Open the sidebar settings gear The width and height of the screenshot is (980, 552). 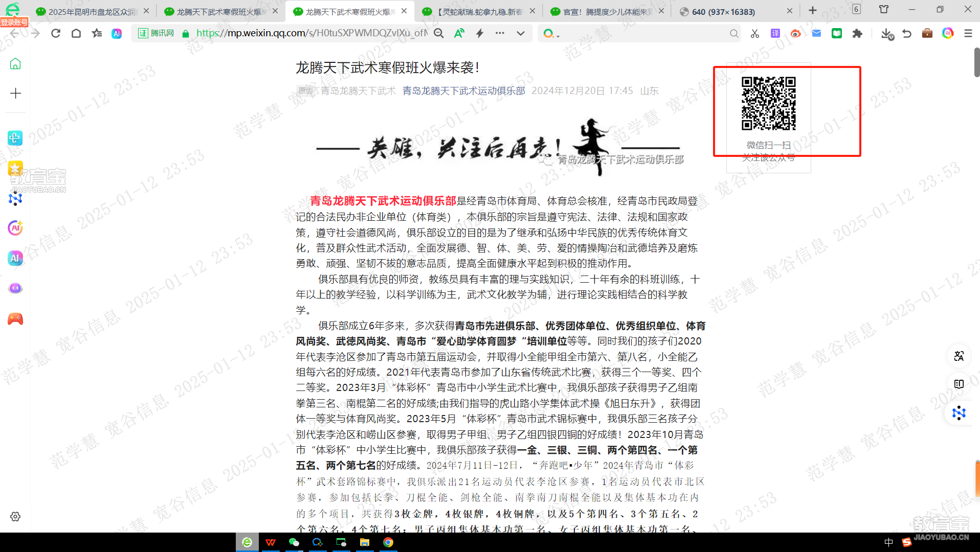tap(15, 517)
